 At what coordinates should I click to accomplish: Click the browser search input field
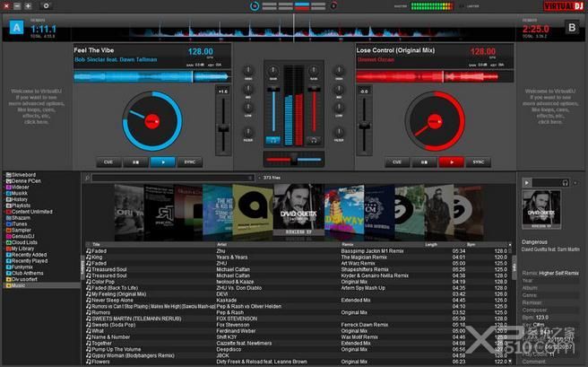[x=172, y=178]
